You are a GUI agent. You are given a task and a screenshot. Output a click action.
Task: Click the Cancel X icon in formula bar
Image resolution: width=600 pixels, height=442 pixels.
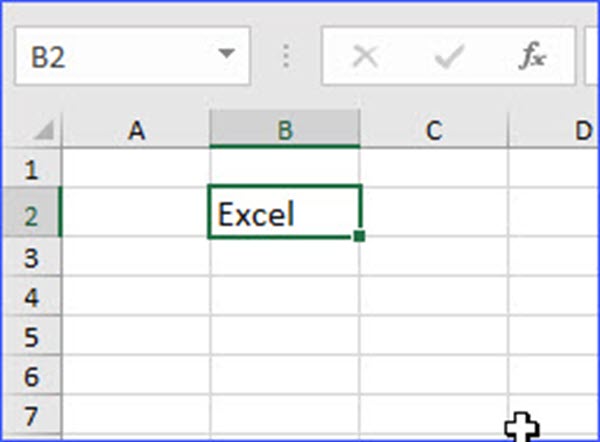(x=365, y=56)
